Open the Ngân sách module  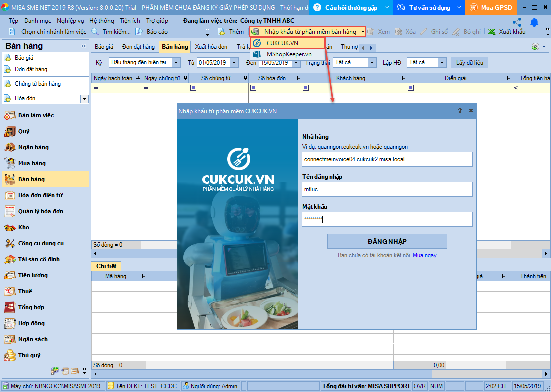click(45, 339)
